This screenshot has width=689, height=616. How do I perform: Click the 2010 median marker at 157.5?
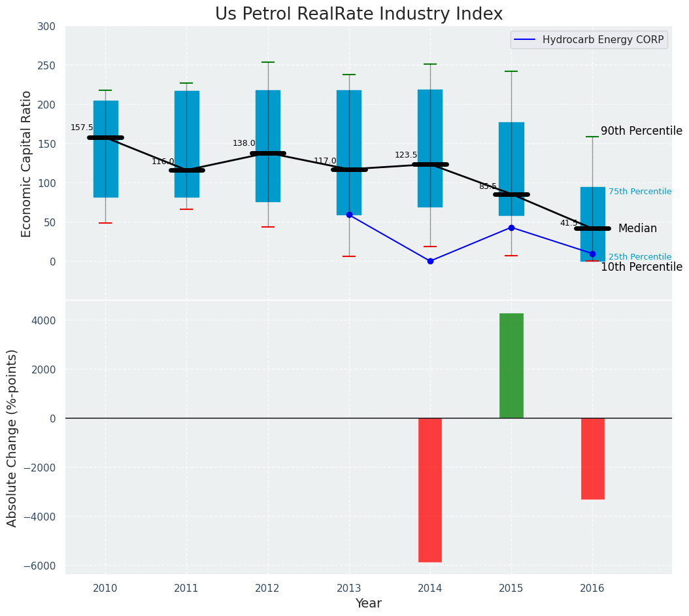105,137
